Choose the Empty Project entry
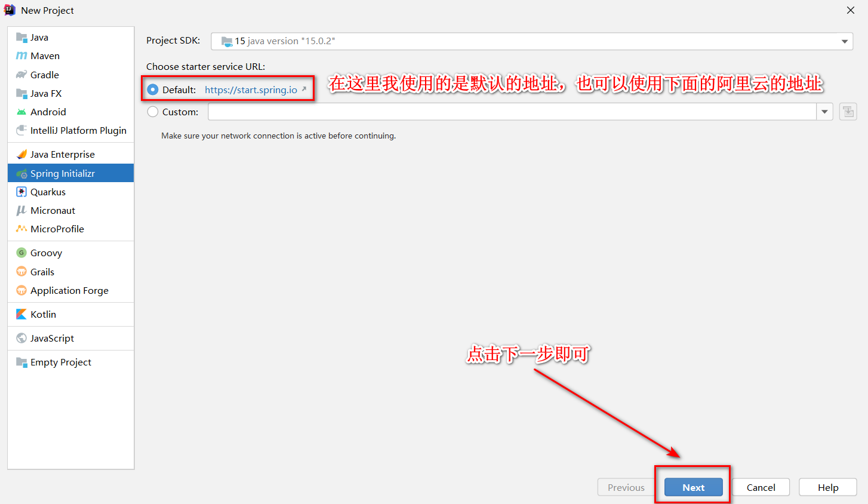The height and width of the screenshot is (504, 868). click(70, 362)
